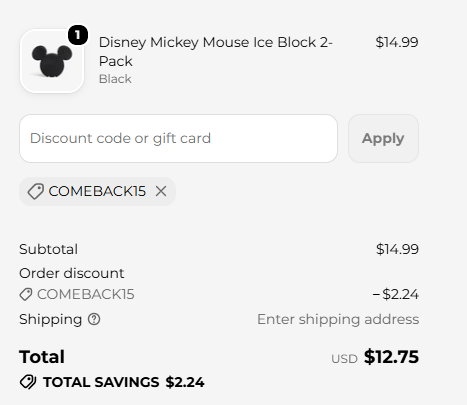Click the tag icon on the COMEBACK15 chip
Image resolution: width=467 pixels, height=405 pixels.
35,191
